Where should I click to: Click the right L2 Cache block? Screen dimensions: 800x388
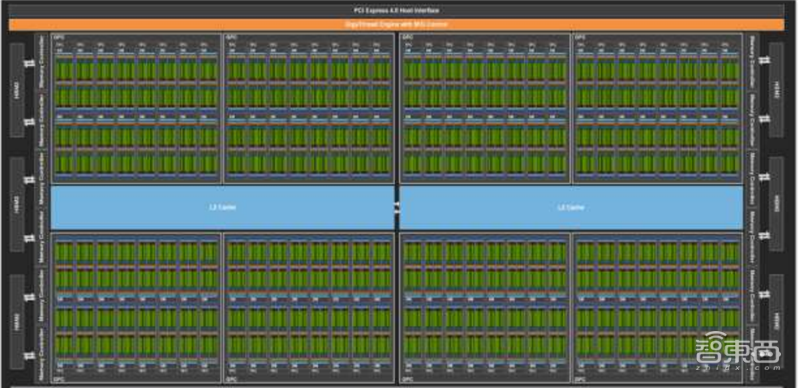[x=571, y=207]
